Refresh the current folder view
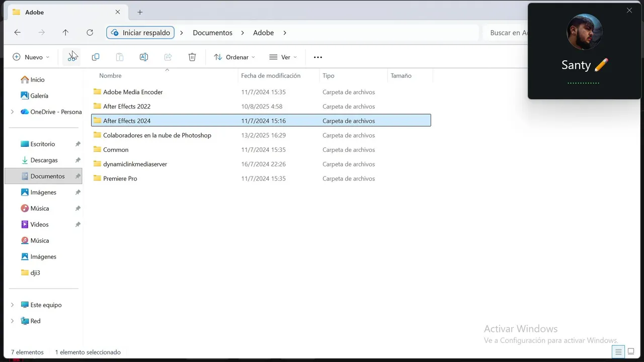 [x=90, y=33]
